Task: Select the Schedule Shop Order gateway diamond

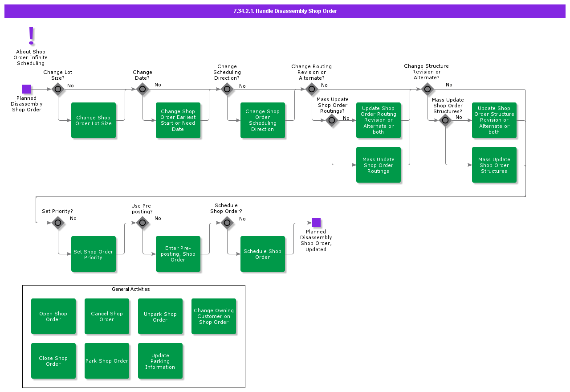Action: coord(227,223)
